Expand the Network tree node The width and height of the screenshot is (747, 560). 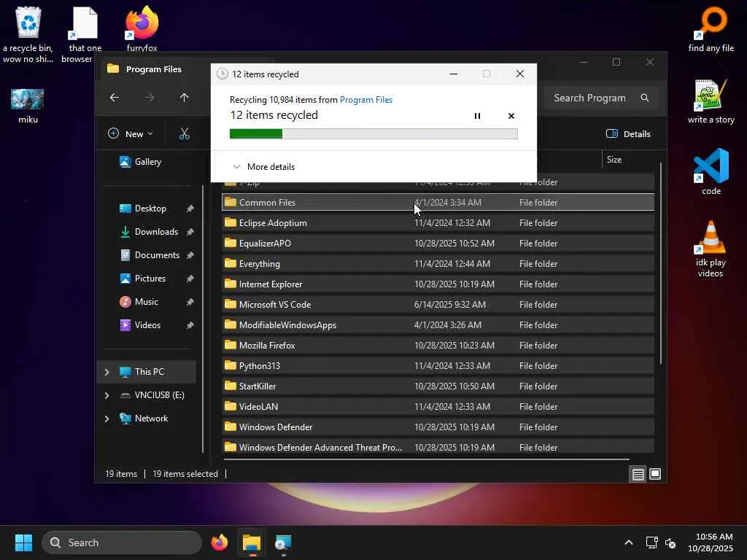click(x=107, y=419)
